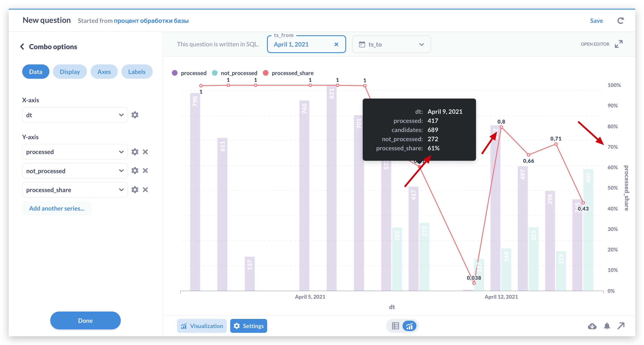644x345 pixels.
Task: Switch to the Axes tab
Action: coord(104,72)
